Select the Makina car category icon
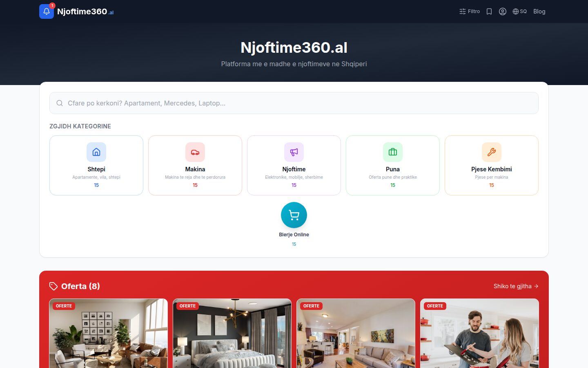Screen dimensions: 588x368 (195, 152)
